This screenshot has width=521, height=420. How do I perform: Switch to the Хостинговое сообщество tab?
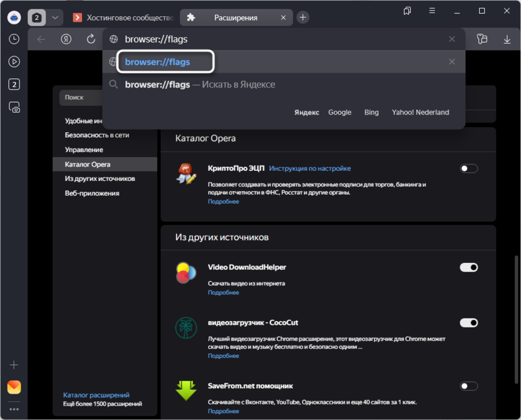124,18
